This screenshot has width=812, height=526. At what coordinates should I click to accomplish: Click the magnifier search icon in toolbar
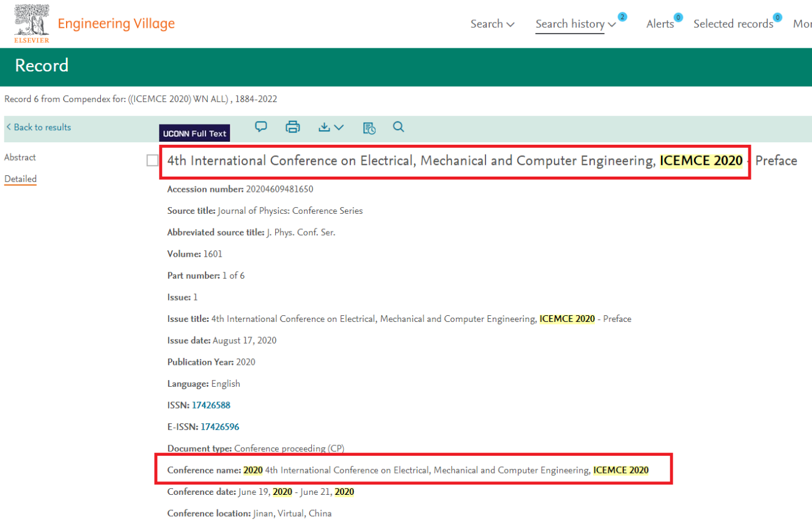tap(399, 127)
